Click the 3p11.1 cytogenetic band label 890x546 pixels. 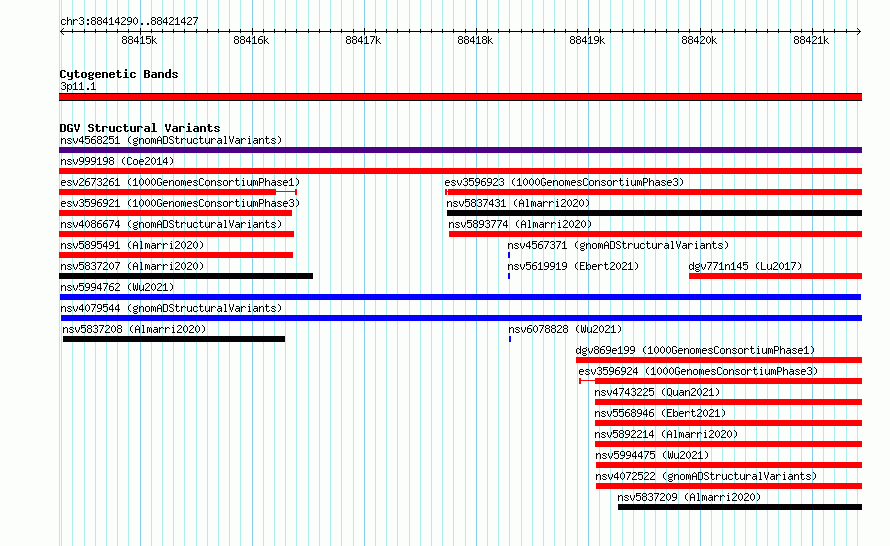pyautogui.click(x=78, y=86)
